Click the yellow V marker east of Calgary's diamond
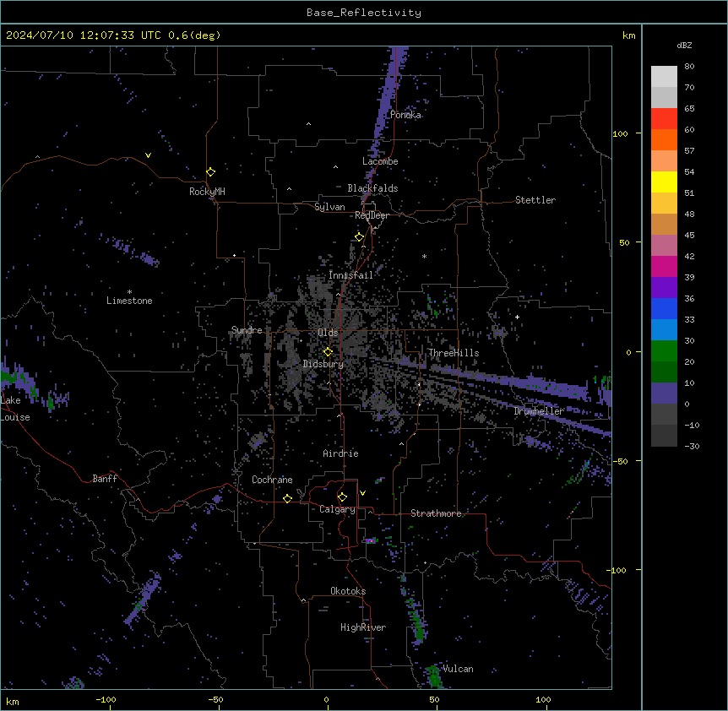 pos(362,493)
